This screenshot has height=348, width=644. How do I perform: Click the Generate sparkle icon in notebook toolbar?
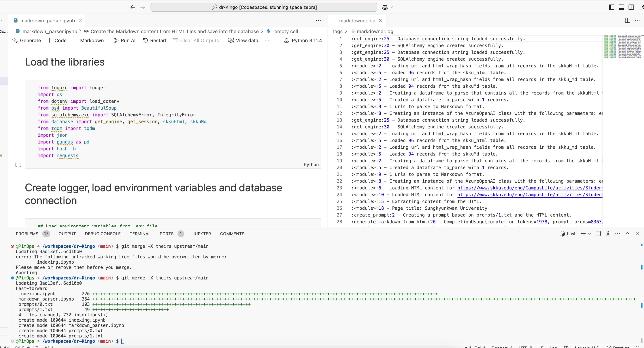tap(15, 40)
